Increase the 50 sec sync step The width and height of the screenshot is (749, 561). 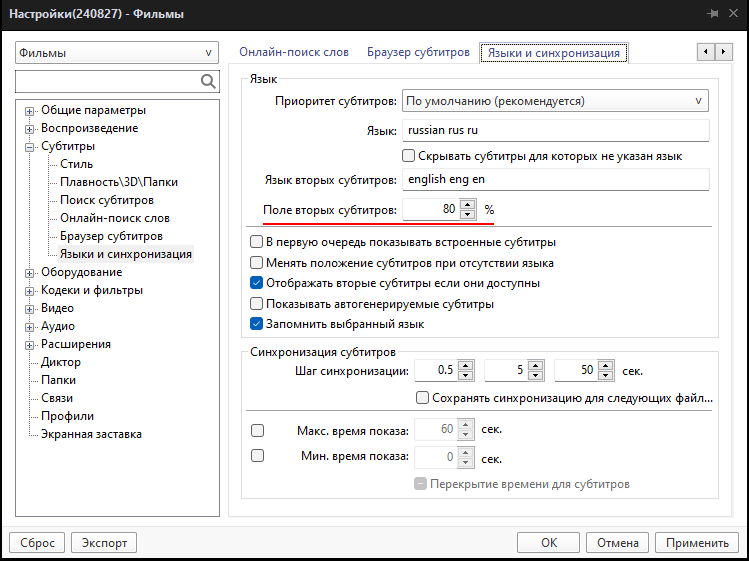(604, 366)
